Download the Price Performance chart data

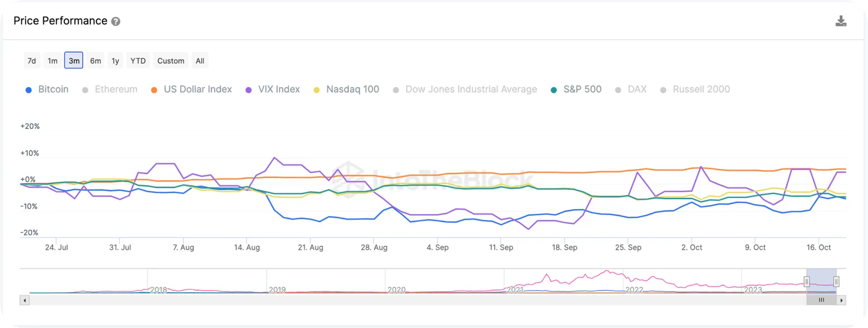(841, 21)
